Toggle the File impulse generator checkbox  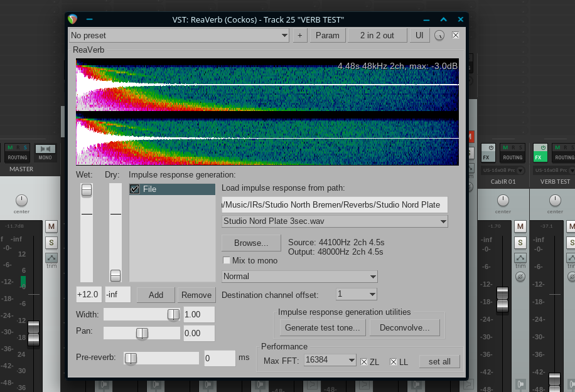[134, 189]
